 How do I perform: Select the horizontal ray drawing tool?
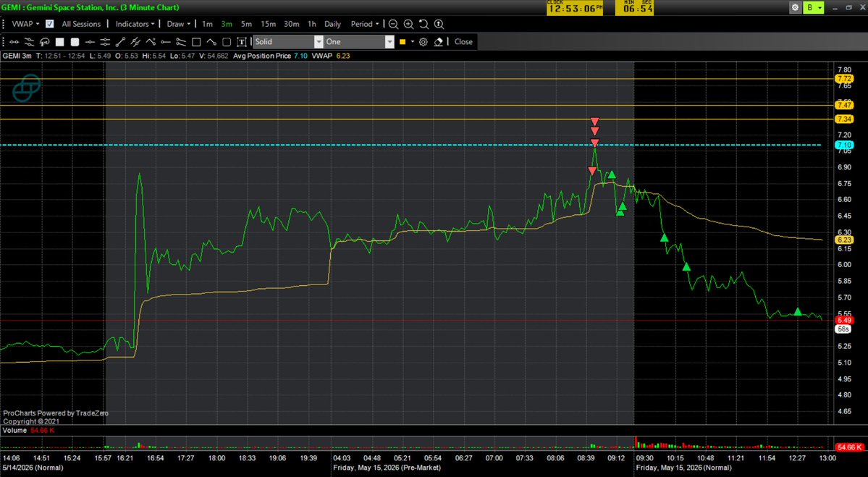[x=166, y=41]
